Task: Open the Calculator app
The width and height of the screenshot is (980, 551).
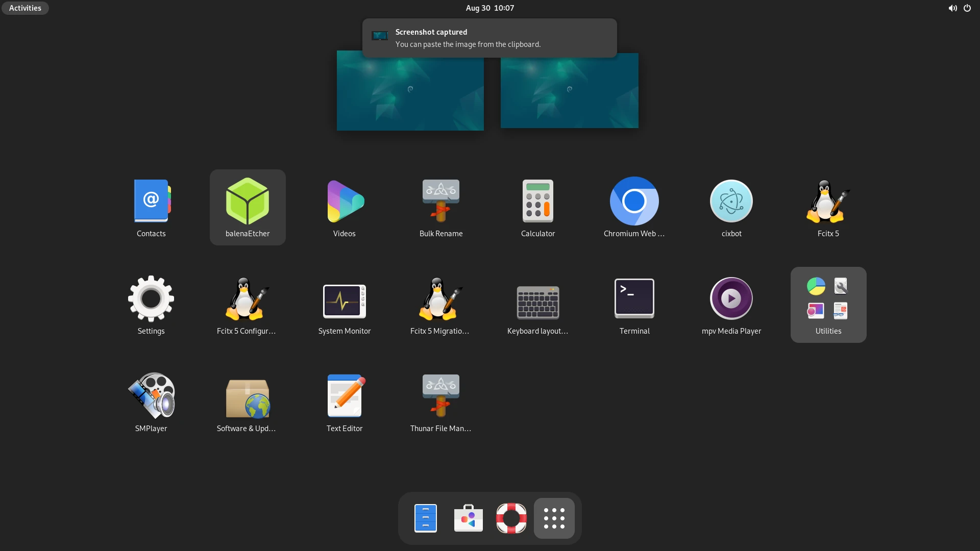Action: click(x=538, y=207)
